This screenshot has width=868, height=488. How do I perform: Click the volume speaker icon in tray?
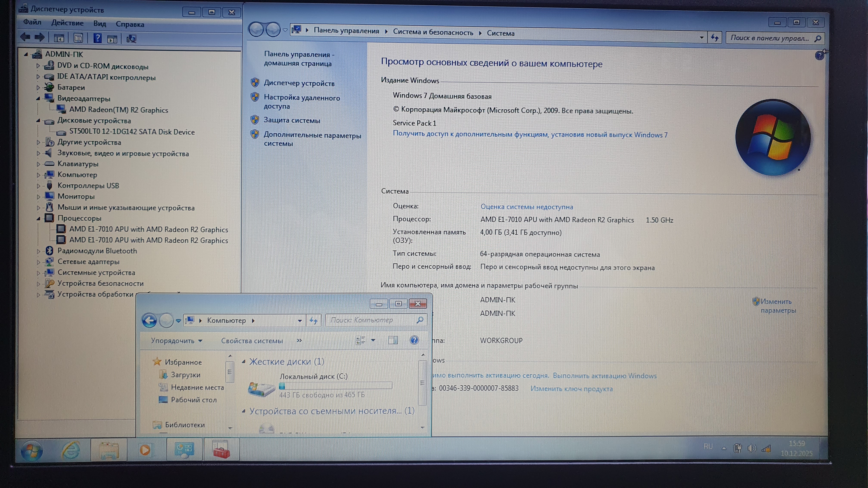coord(752,448)
